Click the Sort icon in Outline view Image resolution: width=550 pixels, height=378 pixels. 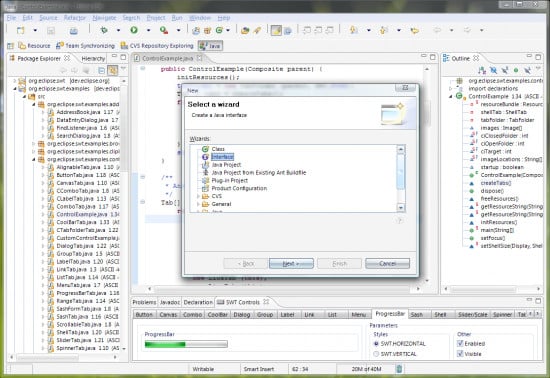[482, 70]
